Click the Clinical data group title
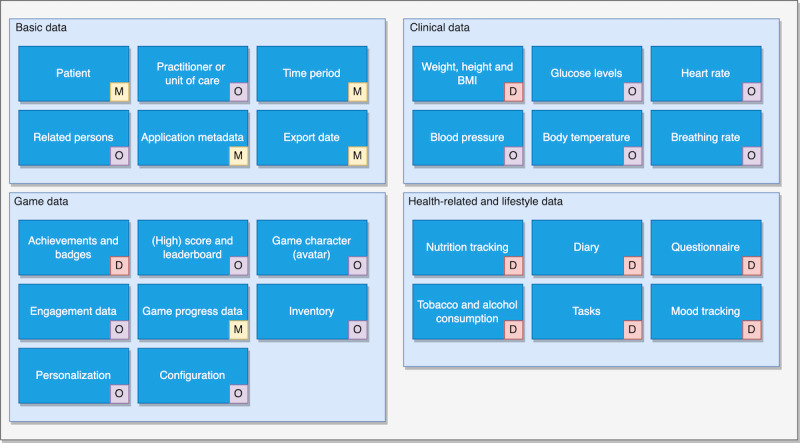Image resolution: width=800 pixels, height=443 pixels. click(x=440, y=27)
